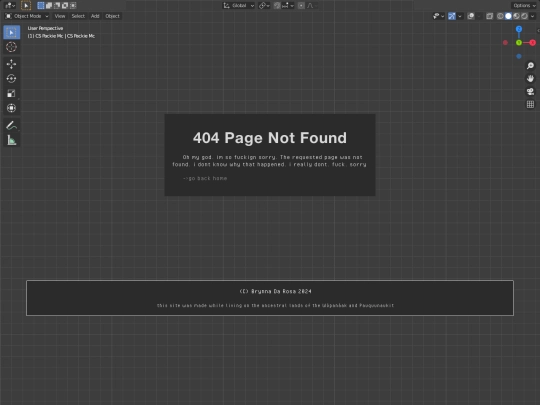The image size is (540, 405).
Task: Open the proportional falloff dropdown
Action: 312,6
